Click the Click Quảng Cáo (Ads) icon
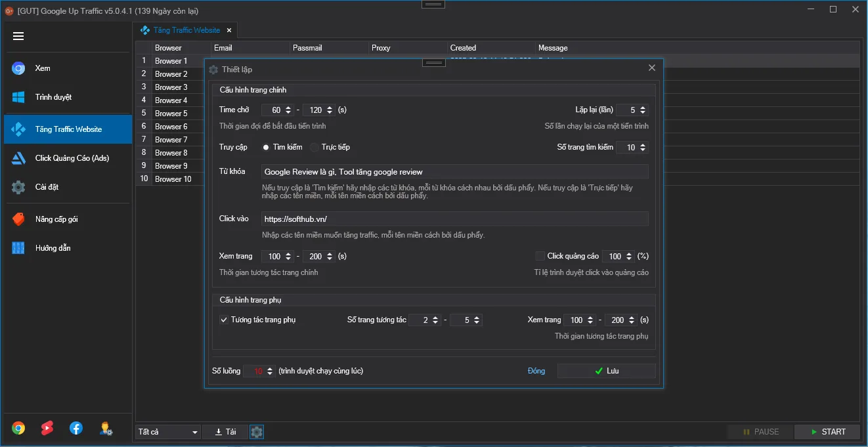The height and width of the screenshot is (447, 868). point(18,158)
